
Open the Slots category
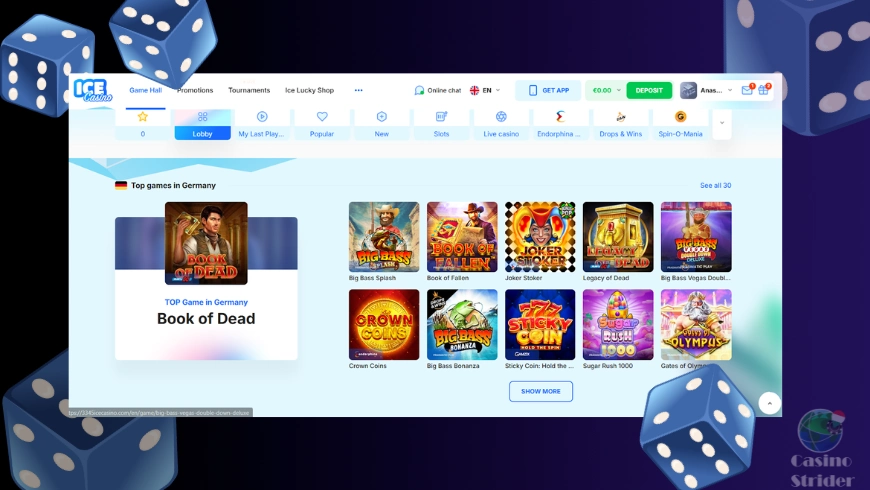pyautogui.click(x=441, y=123)
